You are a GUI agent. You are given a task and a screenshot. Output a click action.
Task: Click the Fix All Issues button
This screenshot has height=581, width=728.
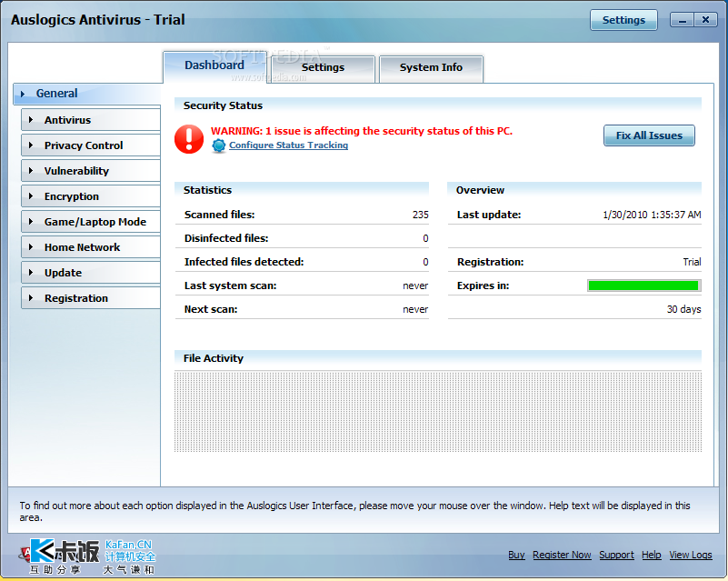[x=649, y=135]
